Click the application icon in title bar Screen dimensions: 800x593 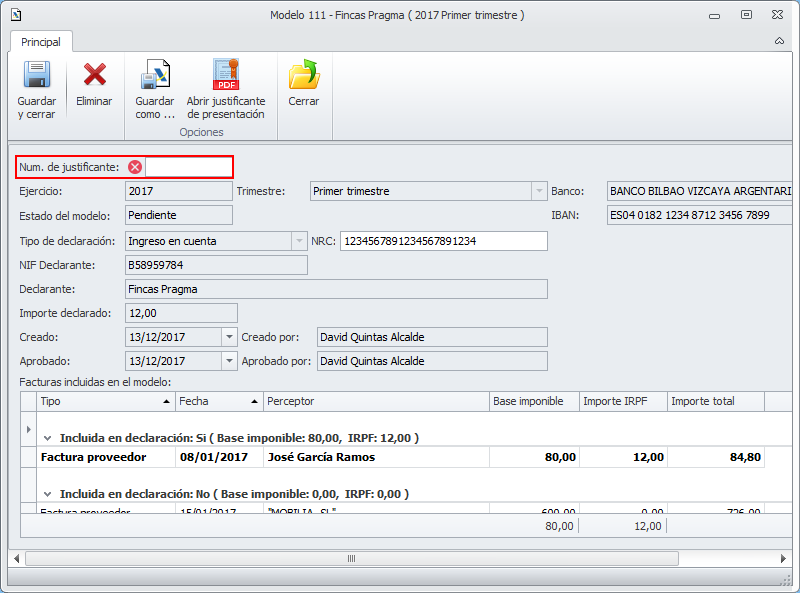point(15,15)
